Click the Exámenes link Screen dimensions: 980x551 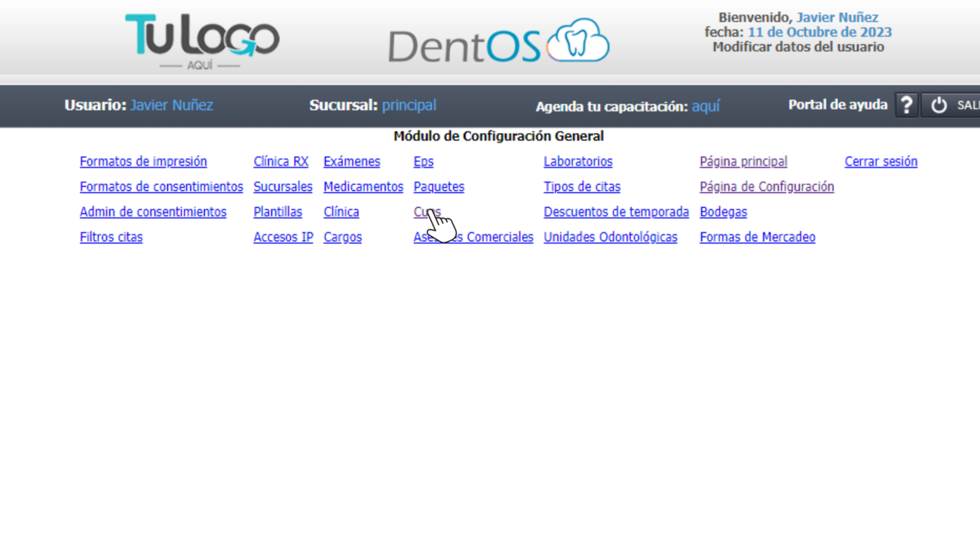pos(352,162)
